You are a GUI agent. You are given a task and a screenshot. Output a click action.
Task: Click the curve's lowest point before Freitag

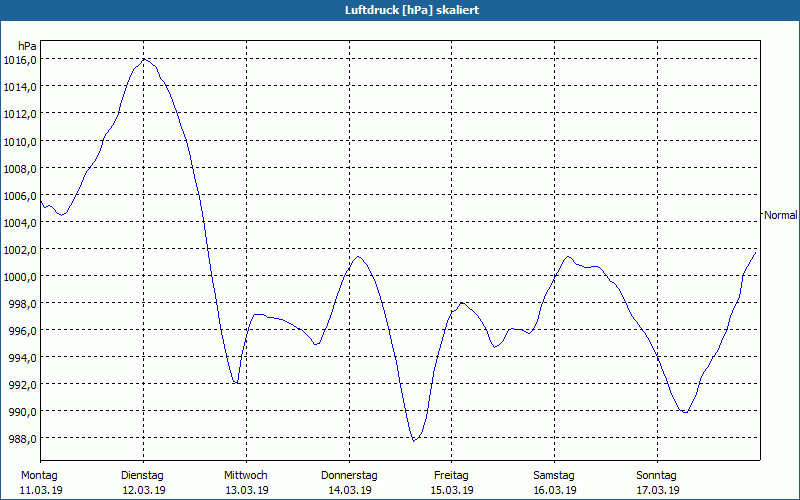click(x=414, y=441)
